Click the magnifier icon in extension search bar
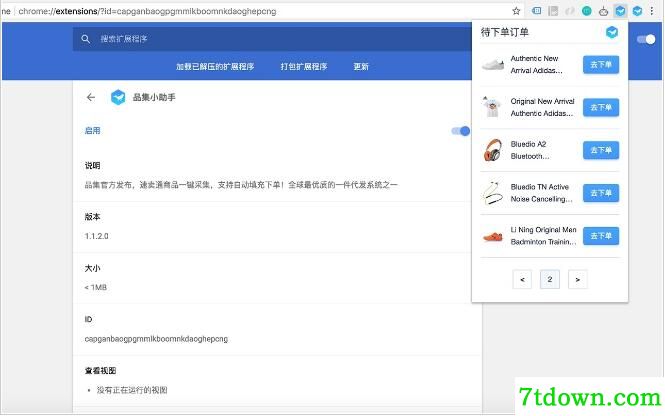The image size is (665, 416). click(x=86, y=39)
